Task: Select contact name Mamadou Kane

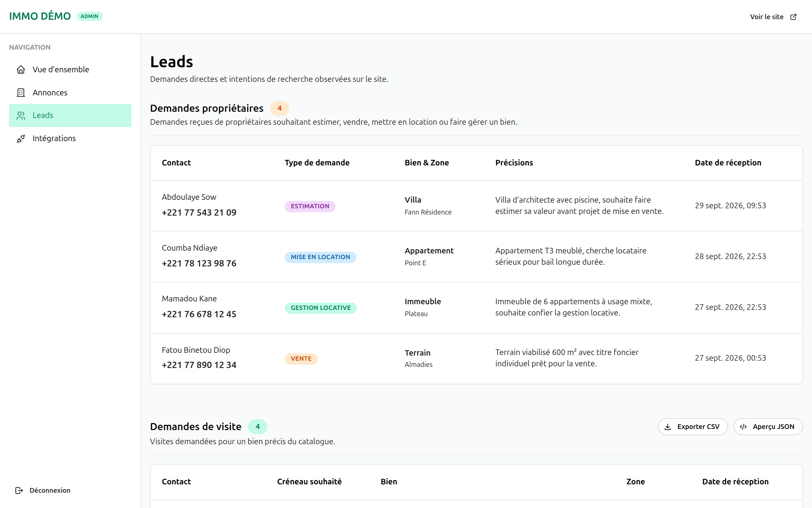Action: 189,299
